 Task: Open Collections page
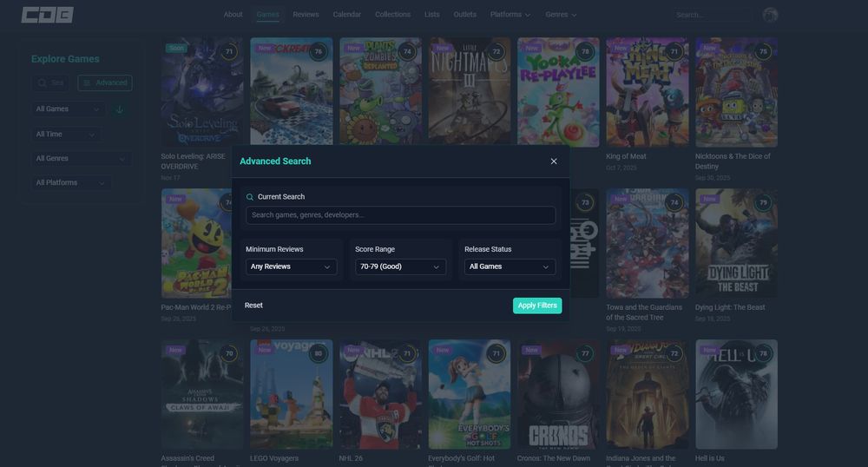point(392,15)
